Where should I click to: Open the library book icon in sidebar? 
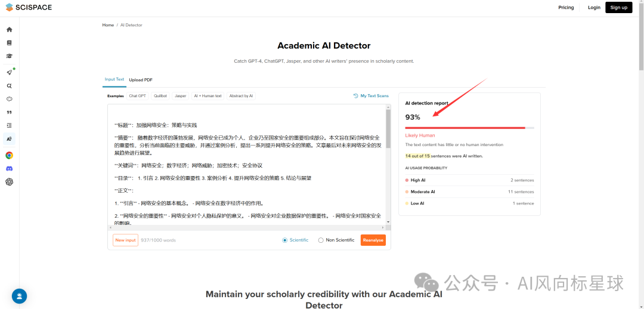pyautogui.click(x=9, y=43)
